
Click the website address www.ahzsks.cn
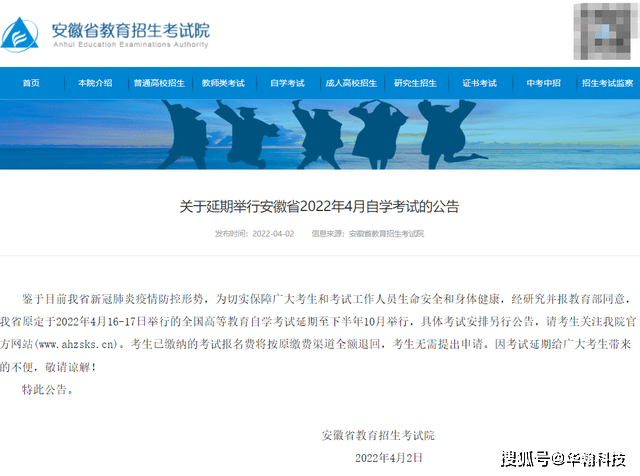tap(76, 345)
